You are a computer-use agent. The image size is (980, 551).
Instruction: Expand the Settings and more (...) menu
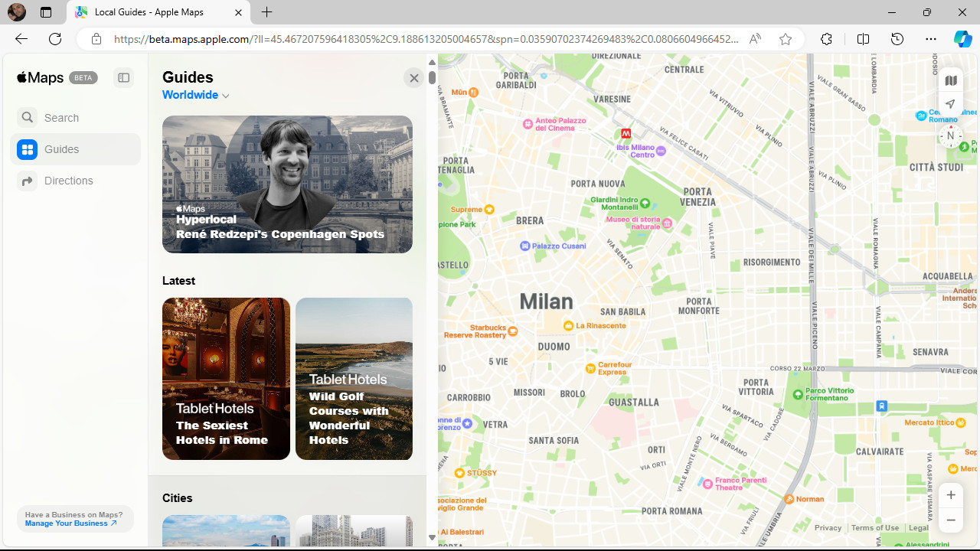point(931,39)
